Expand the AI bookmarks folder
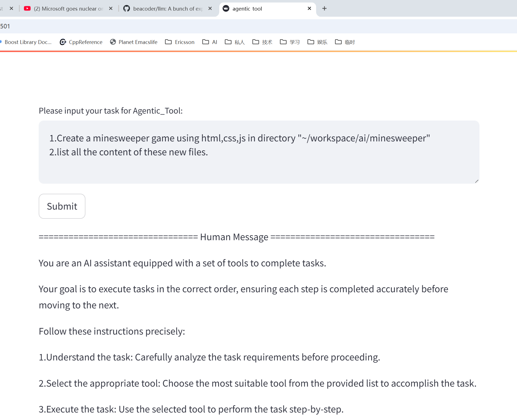The height and width of the screenshot is (420, 517). (210, 42)
